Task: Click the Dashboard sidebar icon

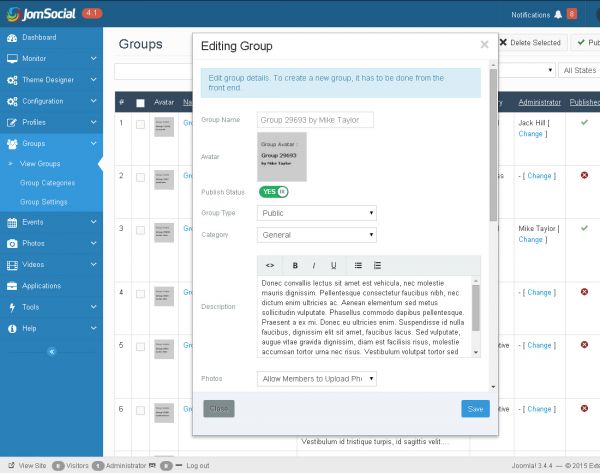Action: coord(12,38)
